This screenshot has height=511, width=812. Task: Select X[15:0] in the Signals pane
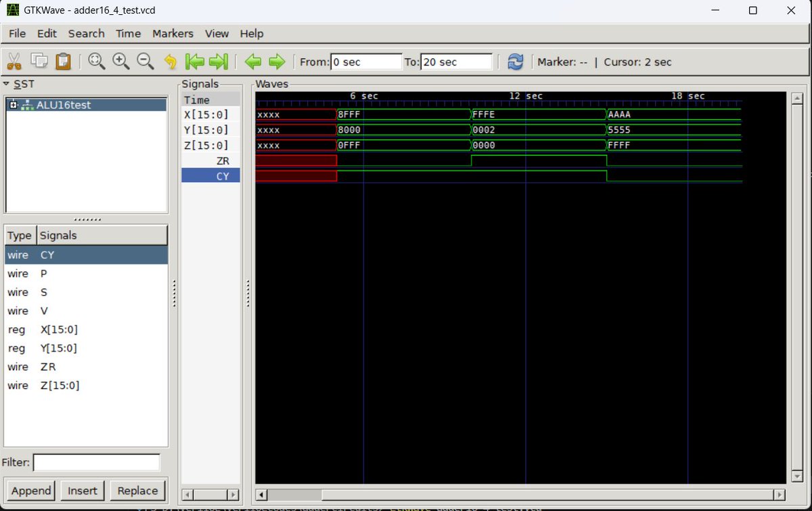(210, 114)
